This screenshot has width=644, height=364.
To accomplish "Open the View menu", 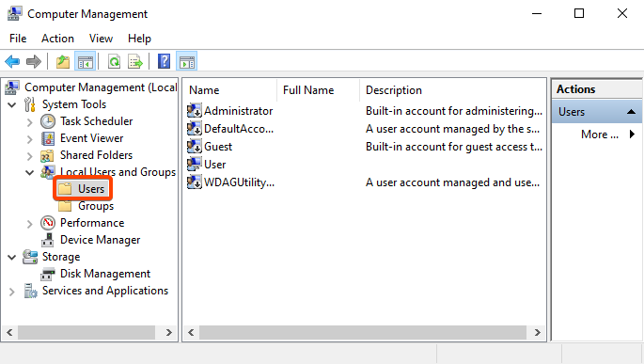I will tap(101, 39).
